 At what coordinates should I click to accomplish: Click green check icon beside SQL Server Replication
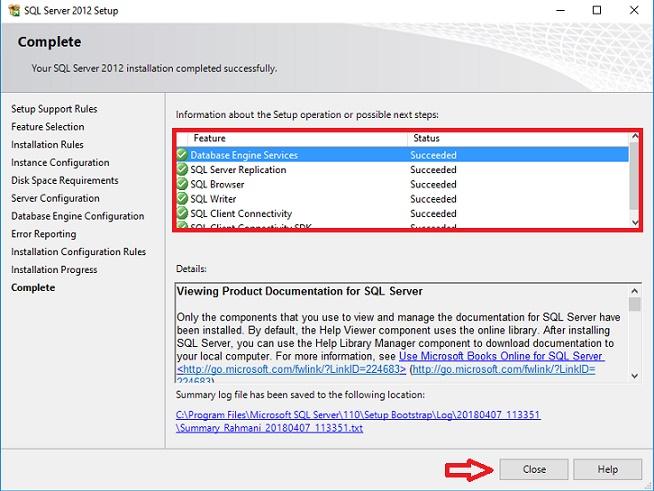tap(182, 170)
